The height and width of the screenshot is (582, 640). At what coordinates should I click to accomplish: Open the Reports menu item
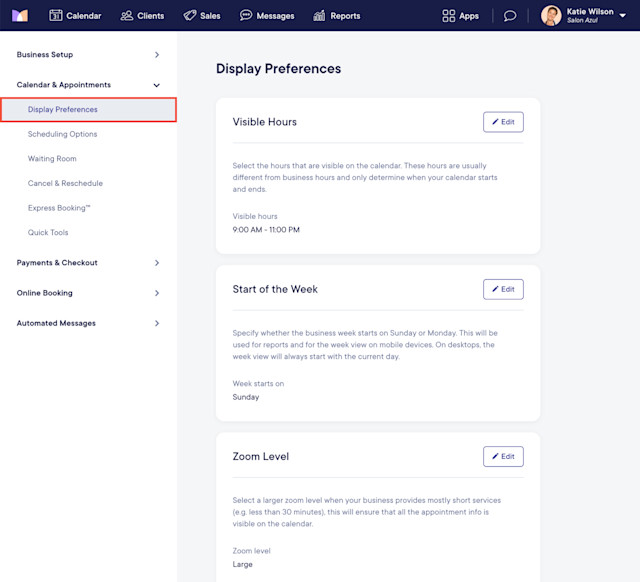[337, 16]
